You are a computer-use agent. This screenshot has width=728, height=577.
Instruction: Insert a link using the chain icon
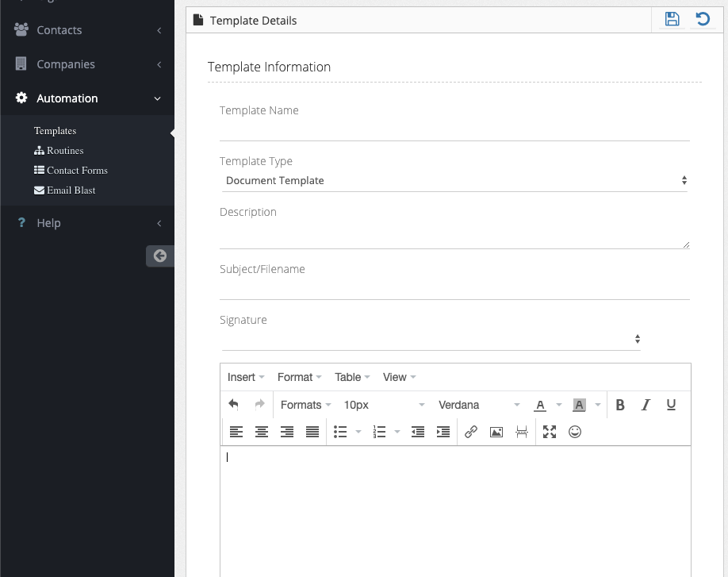tap(471, 432)
